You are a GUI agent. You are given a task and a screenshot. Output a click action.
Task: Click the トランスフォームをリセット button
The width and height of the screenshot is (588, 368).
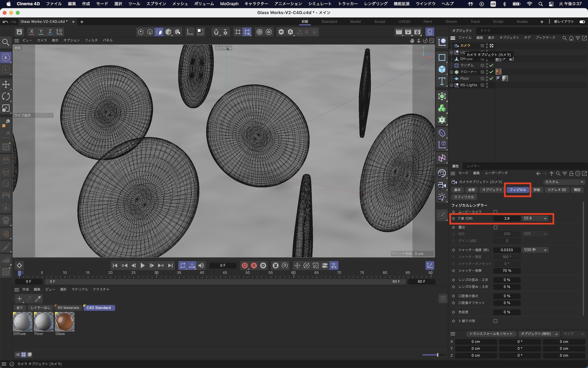tap(491, 334)
